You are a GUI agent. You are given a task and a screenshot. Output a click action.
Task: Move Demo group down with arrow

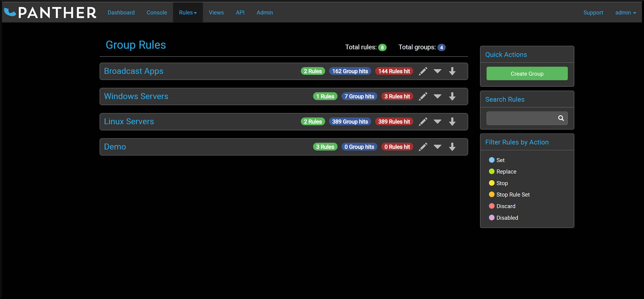pyautogui.click(x=452, y=147)
